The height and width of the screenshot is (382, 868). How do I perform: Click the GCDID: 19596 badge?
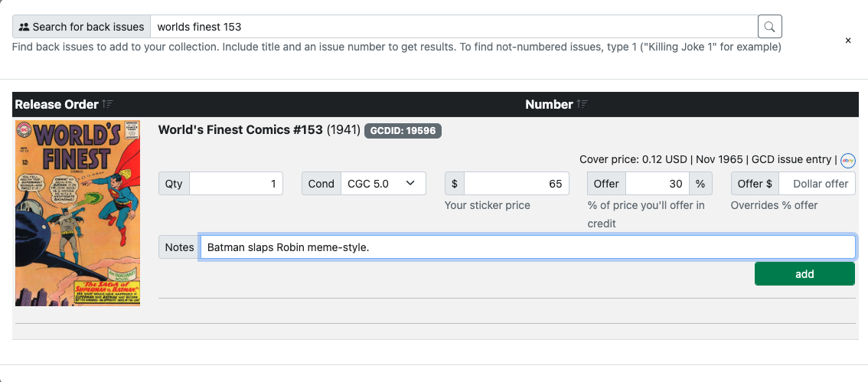point(403,131)
